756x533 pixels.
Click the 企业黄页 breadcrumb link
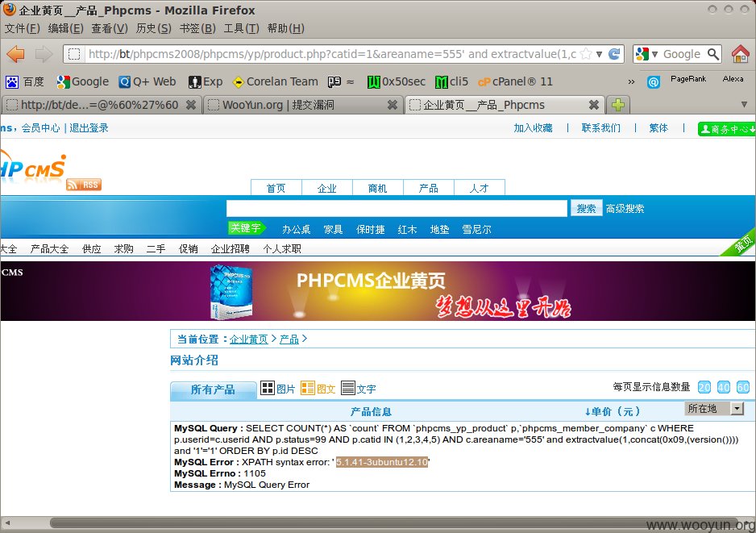click(249, 339)
